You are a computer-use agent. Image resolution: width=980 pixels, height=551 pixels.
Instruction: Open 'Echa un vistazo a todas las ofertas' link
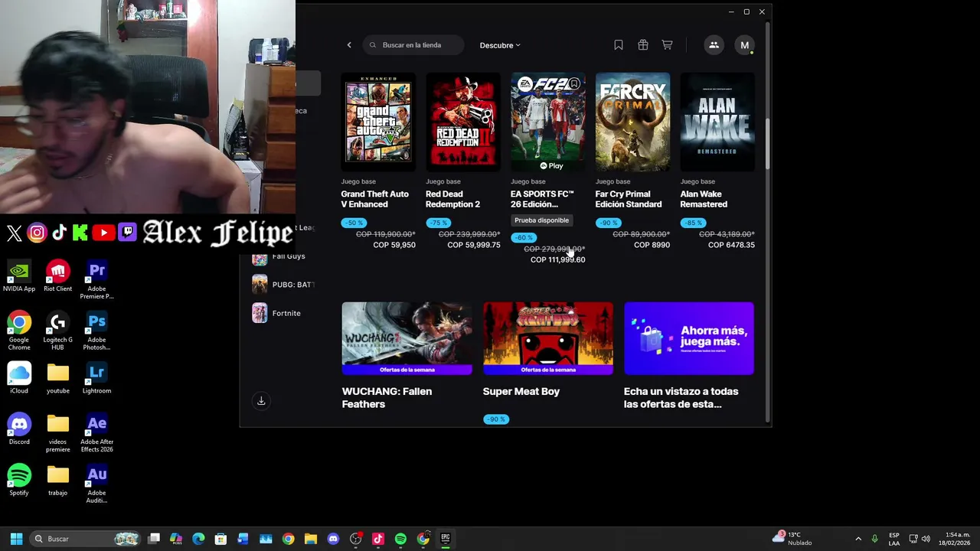click(x=681, y=398)
